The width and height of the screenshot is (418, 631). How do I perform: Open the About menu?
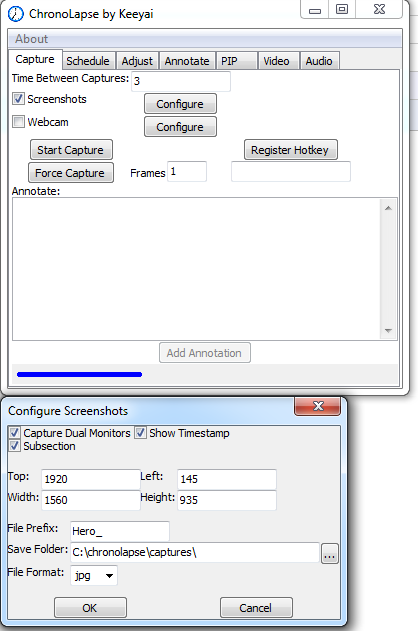coord(31,39)
